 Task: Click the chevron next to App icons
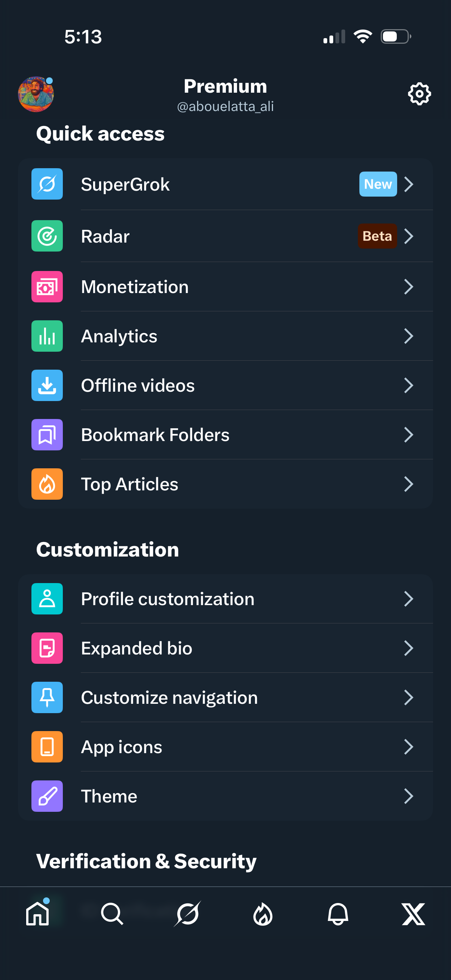pos(408,747)
